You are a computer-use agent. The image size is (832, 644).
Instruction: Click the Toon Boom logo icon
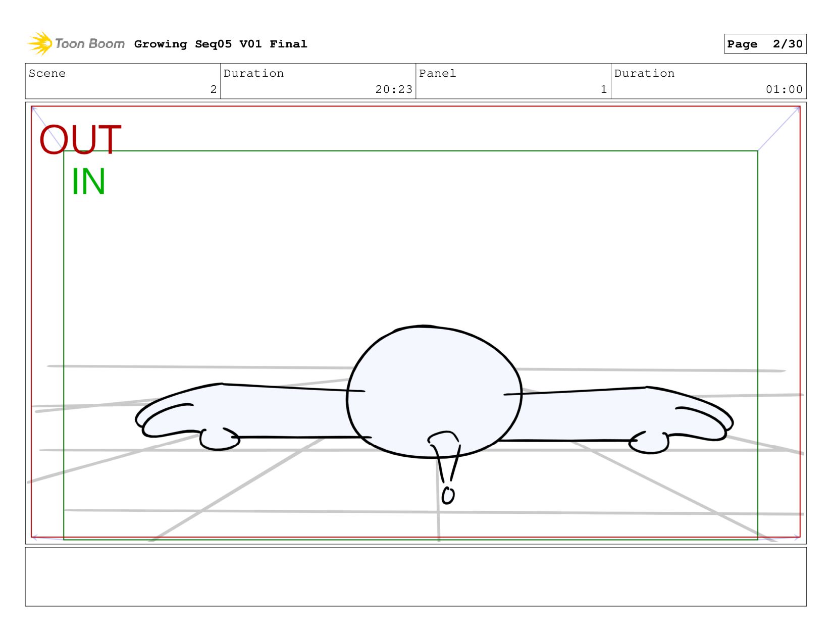(40, 43)
